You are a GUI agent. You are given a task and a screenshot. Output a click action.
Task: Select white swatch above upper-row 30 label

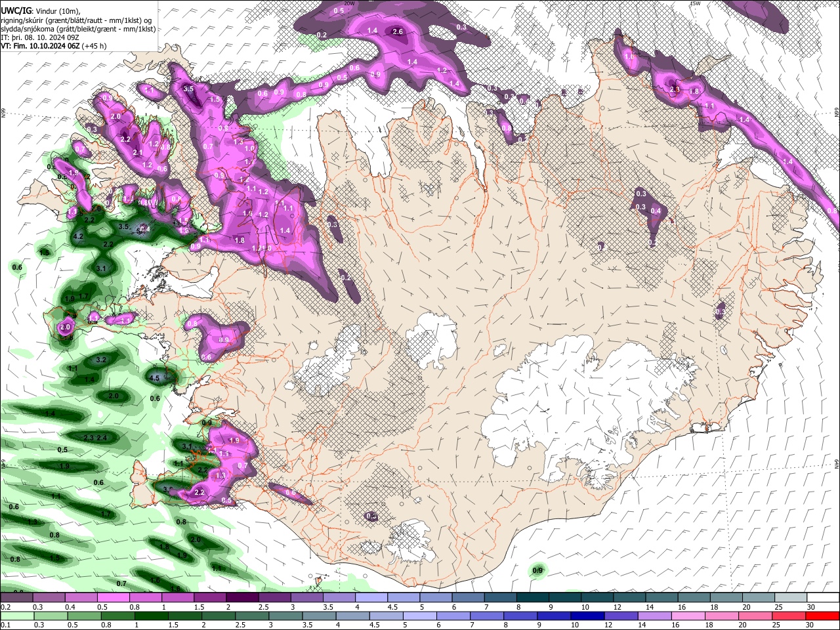[x=822, y=598]
